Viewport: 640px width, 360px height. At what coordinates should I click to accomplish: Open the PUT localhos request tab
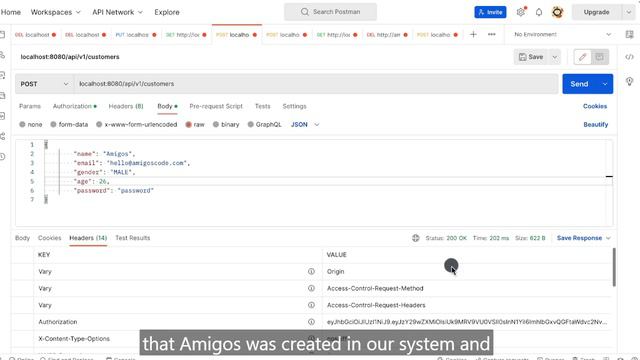[136, 35]
